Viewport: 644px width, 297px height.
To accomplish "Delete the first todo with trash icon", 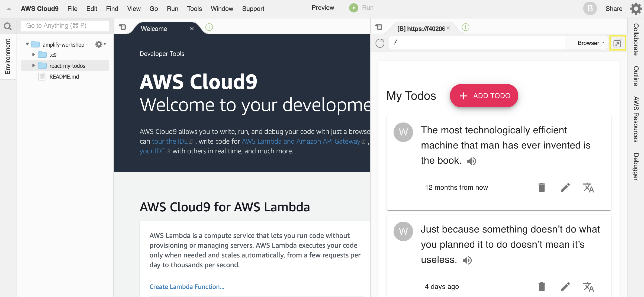I will [542, 188].
